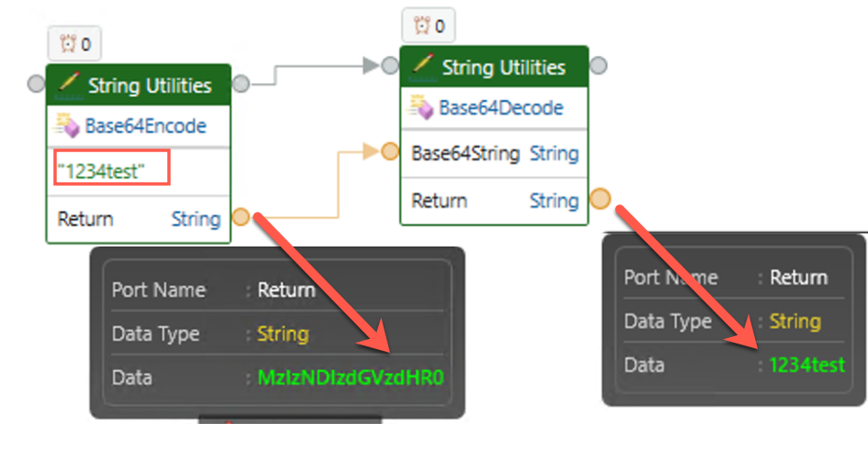
Task: Click the Data label in left tooltip
Action: pos(132,377)
